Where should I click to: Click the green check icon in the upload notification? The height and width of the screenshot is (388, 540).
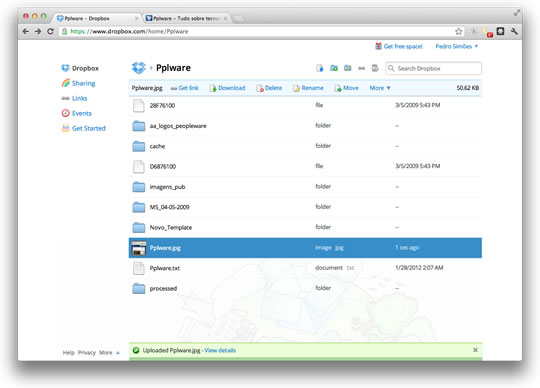pyautogui.click(x=136, y=350)
